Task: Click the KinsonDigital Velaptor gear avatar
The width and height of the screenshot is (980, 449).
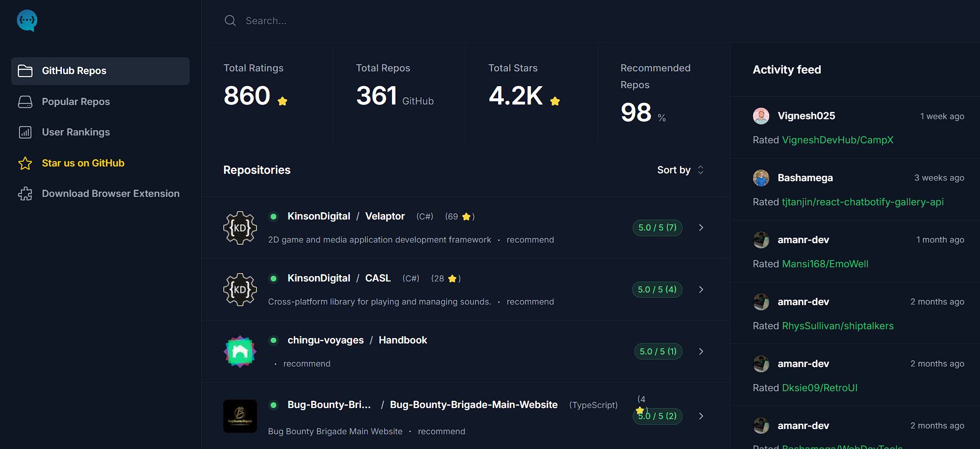Action: (x=240, y=228)
